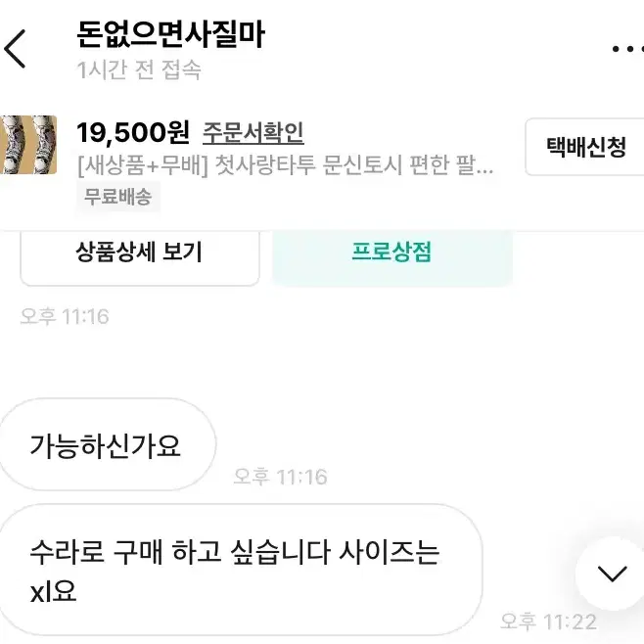The width and height of the screenshot is (644, 644).
Task: Open the three-dot more options menu
Action: [628, 49]
